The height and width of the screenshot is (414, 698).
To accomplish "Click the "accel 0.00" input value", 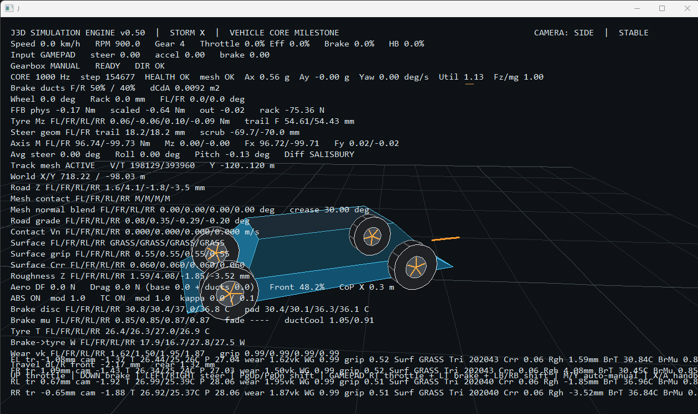I will pos(180,55).
